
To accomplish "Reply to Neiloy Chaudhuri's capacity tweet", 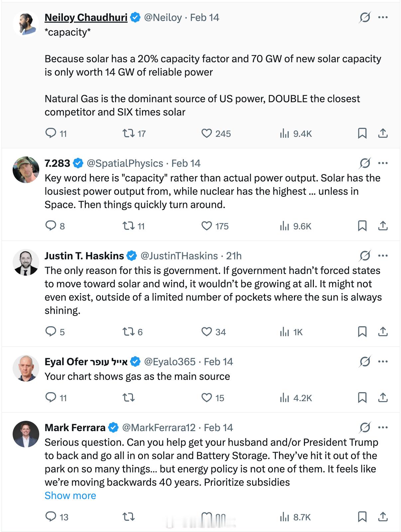I will pyautogui.click(x=51, y=133).
